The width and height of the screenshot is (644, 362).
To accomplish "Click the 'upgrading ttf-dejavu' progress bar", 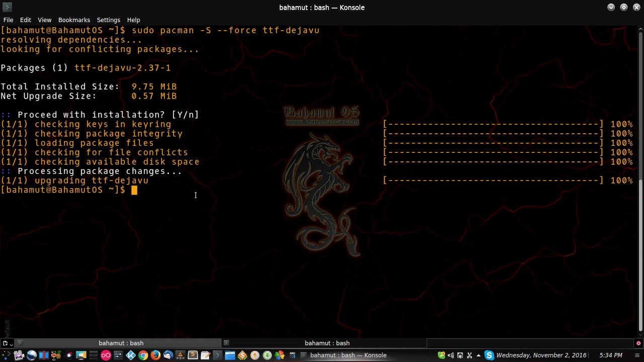I will coord(493,180).
